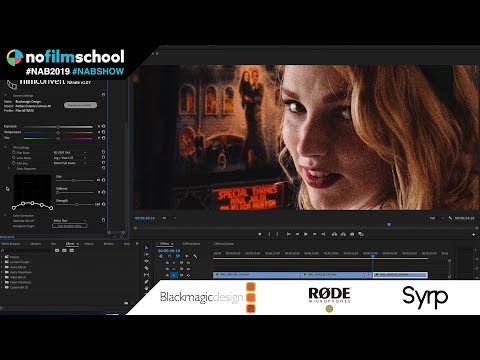Step forward one frame
Viewport: 480px width, 360px height.
point(314,234)
